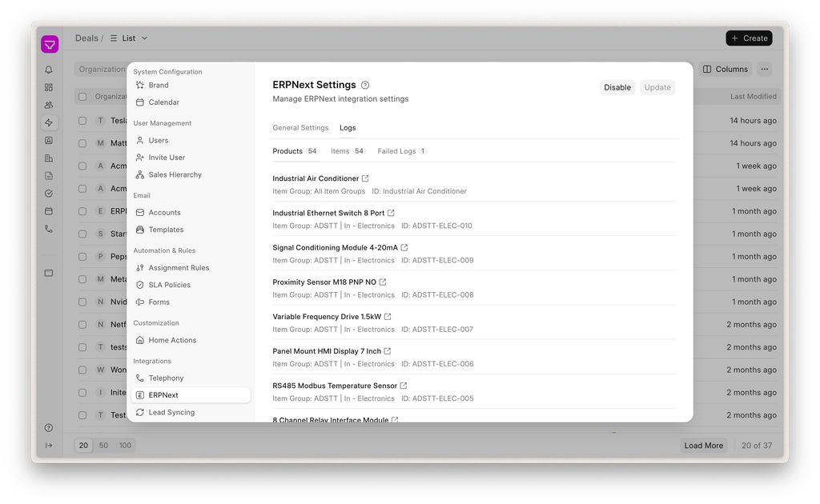Open the Notes document icon in the sidebar
The image size is (820, 504).
tap(49, 176)
